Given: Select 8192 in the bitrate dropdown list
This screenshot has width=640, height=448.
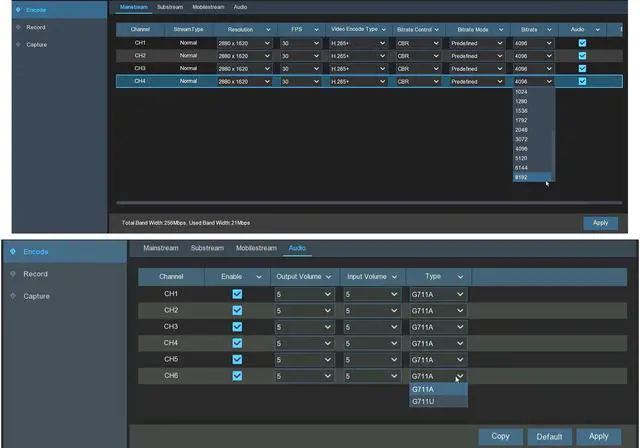Looking at the screenshot, I should click(x=532, y=177).
